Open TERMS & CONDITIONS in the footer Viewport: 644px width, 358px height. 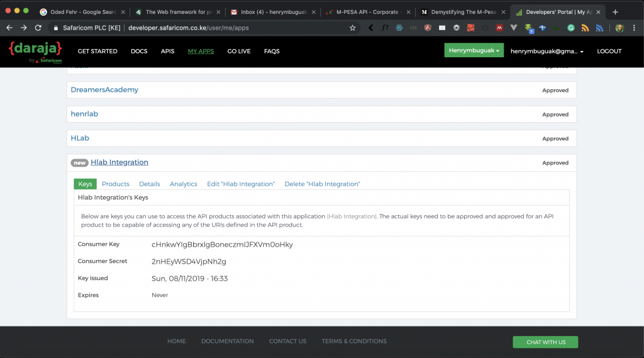click(354, 341)
